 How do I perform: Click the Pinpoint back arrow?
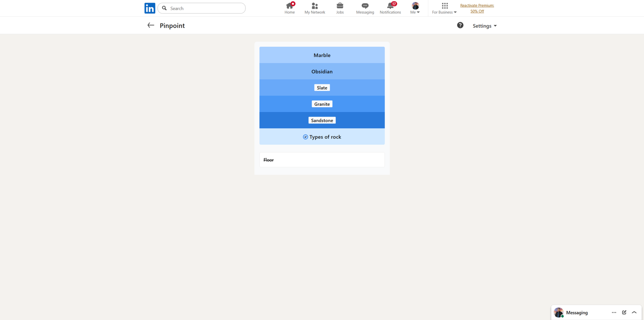[x=151, y=25]
